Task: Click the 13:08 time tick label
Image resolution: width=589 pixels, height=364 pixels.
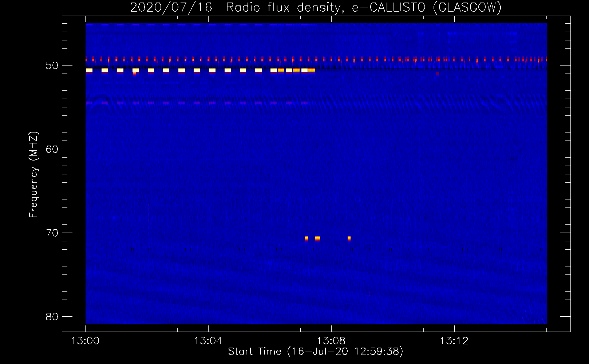Action: [331, 341]
